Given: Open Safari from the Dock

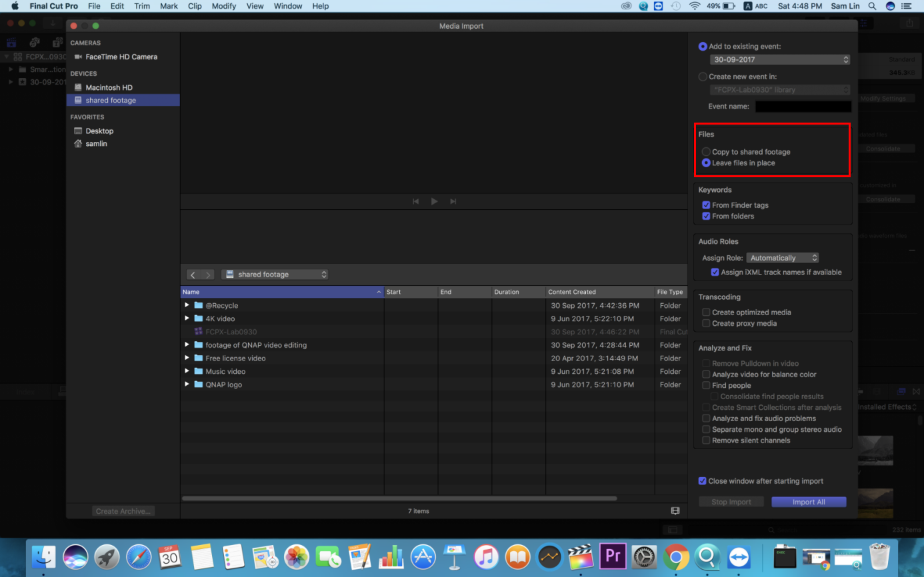Looking at the screenshot, I should tap(139, 556).
